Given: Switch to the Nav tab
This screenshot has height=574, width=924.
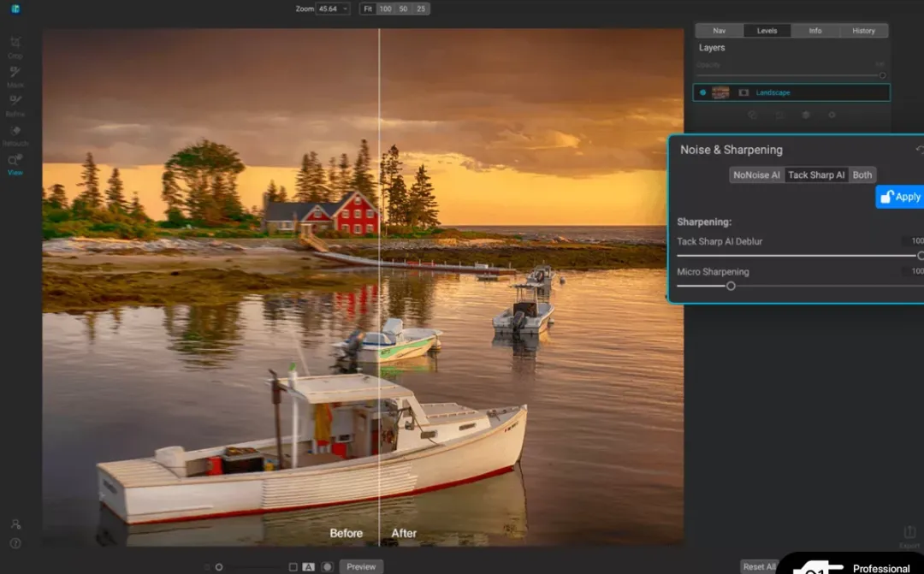Looking at the screenshot, I should click(x=720, y=31).
